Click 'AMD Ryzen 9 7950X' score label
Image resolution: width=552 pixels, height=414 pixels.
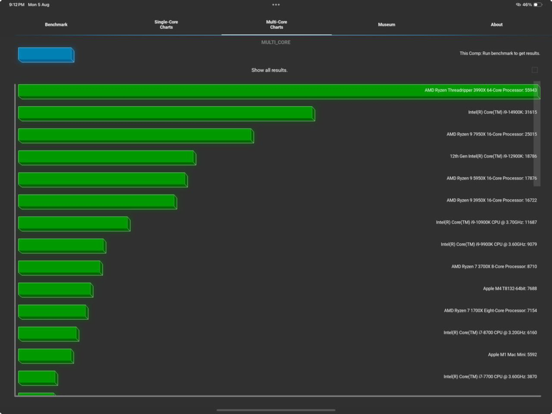[492, 134]
